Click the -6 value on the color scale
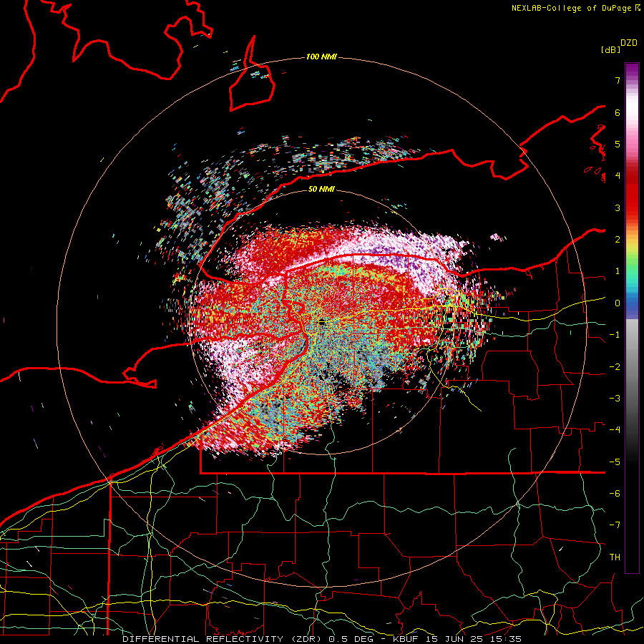644x644 pixels. (615, 494)
